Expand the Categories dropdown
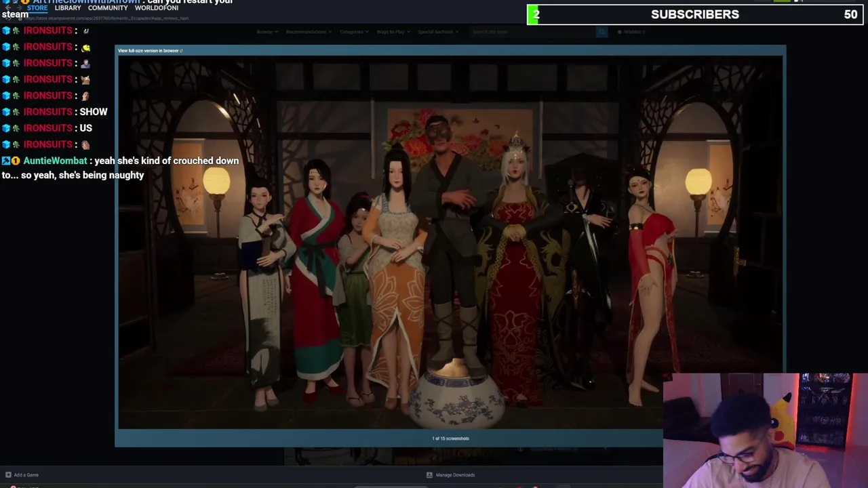This screenshot has height=488, width=868. click(353, 32)
